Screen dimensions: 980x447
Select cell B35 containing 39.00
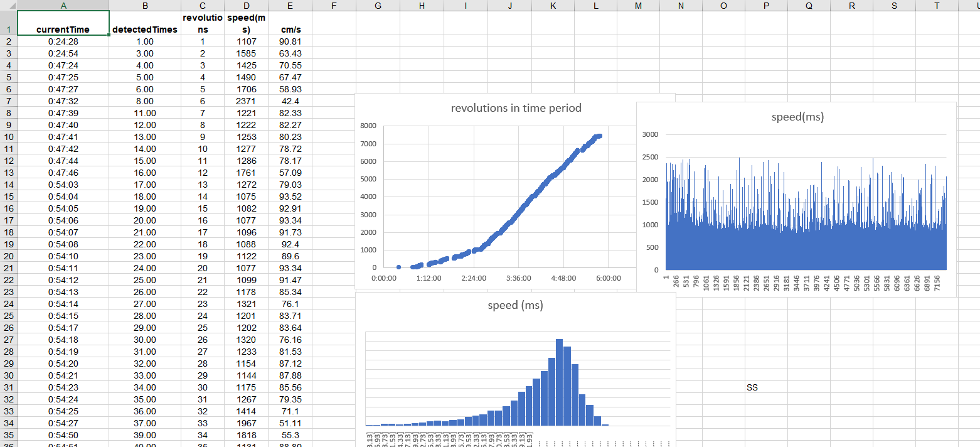pos(145,435)
